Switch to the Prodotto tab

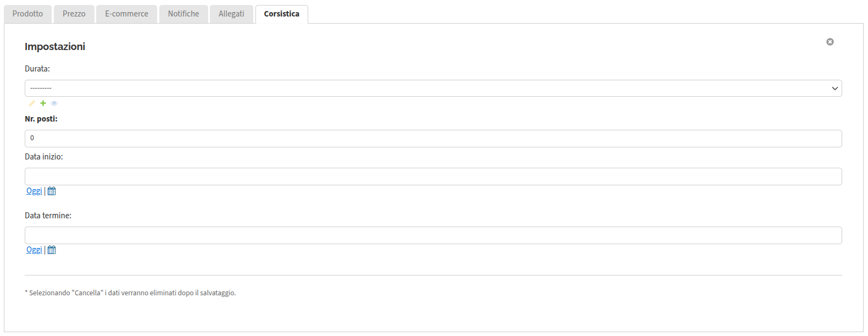point(27,14)
